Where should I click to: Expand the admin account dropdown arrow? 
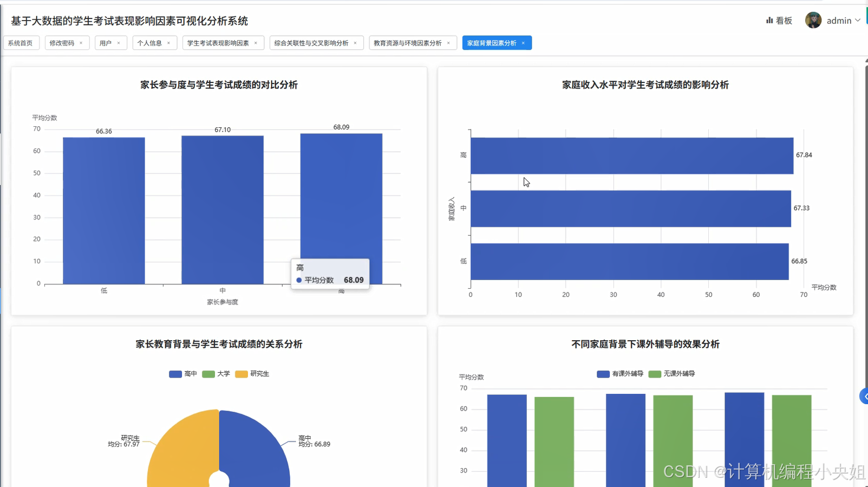tap(858, 21)
